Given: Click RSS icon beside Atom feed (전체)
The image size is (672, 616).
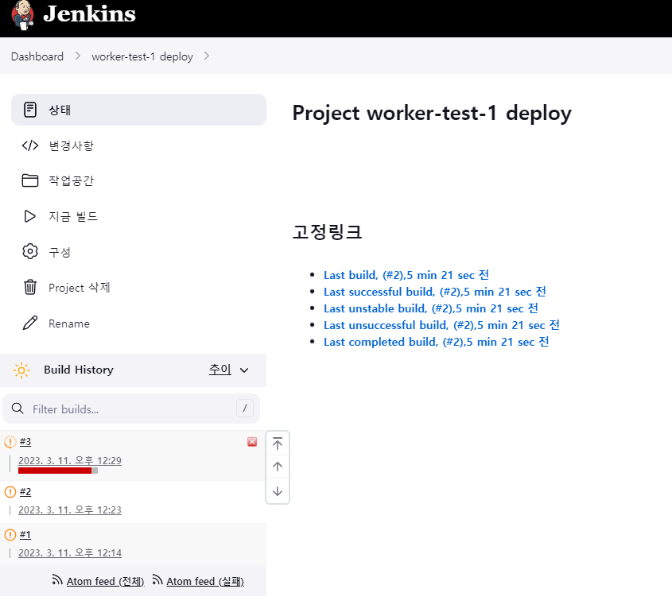Looking at the screenshot, I should coord(57,579).
